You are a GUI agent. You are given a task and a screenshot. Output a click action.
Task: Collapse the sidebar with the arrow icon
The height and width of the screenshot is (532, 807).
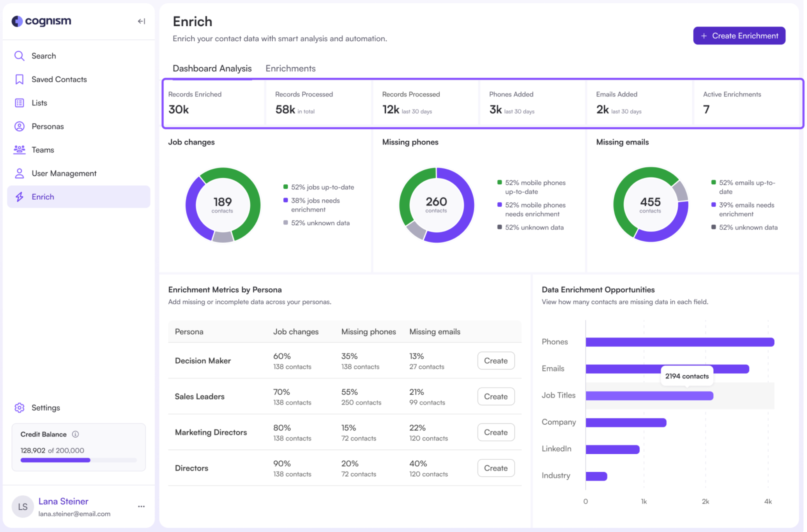click(x=142, y=21)
